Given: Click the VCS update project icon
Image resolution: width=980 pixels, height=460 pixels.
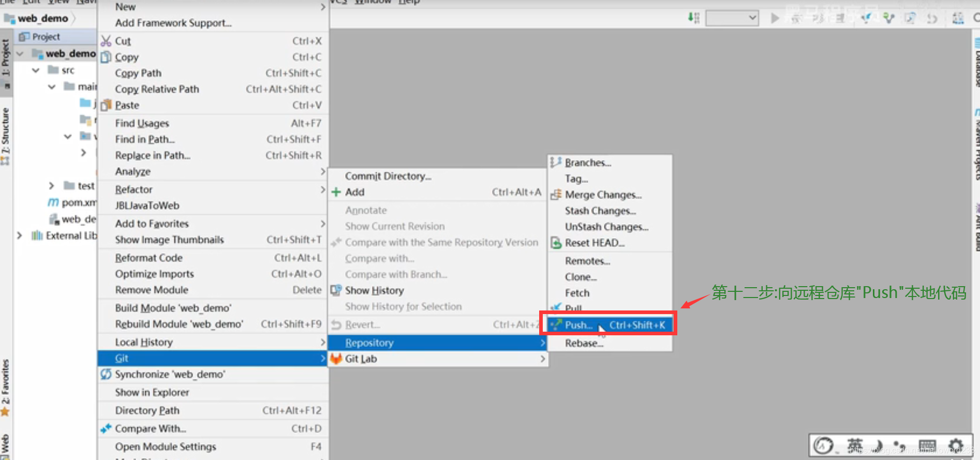Looking at the screenshot, I should coord(867,18).
